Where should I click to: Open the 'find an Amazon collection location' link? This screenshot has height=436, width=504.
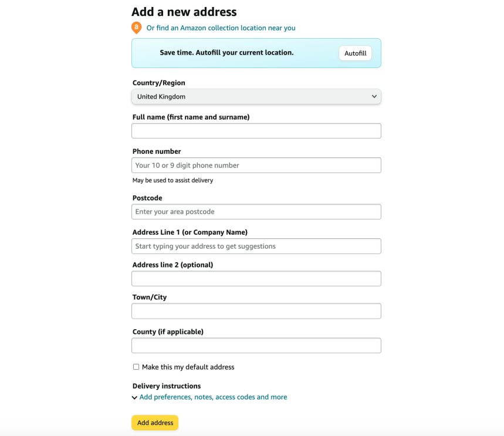tap(220, 28)
